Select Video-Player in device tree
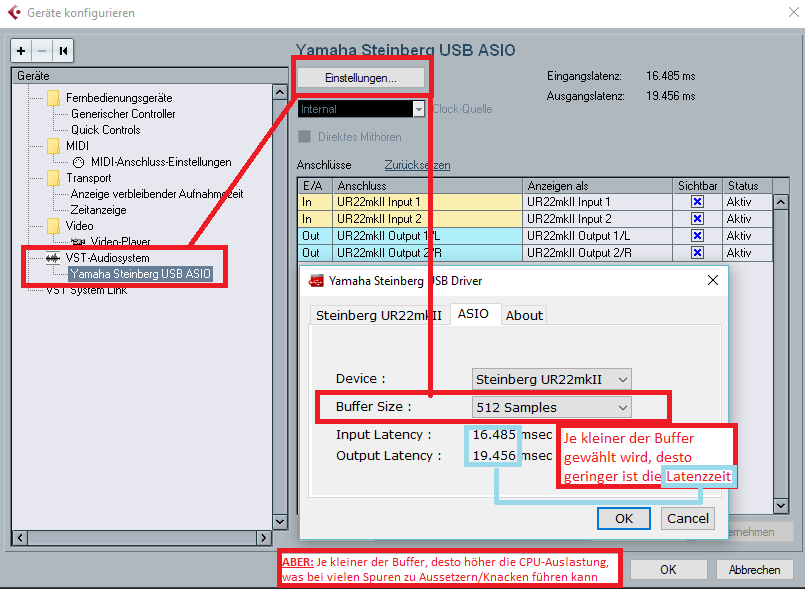Image resolution: width=805 pixels, height=589 pixels. 120,241
